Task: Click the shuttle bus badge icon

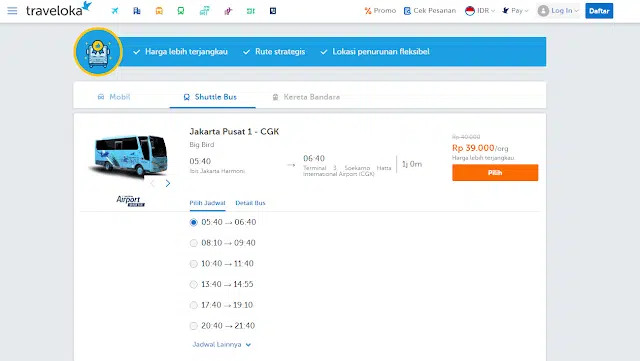Action: pyautogui.click(x=98, y=52)
